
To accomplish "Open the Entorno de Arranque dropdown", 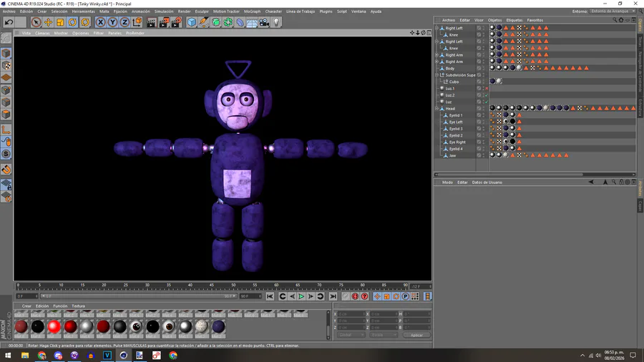I will click(613, 11).
